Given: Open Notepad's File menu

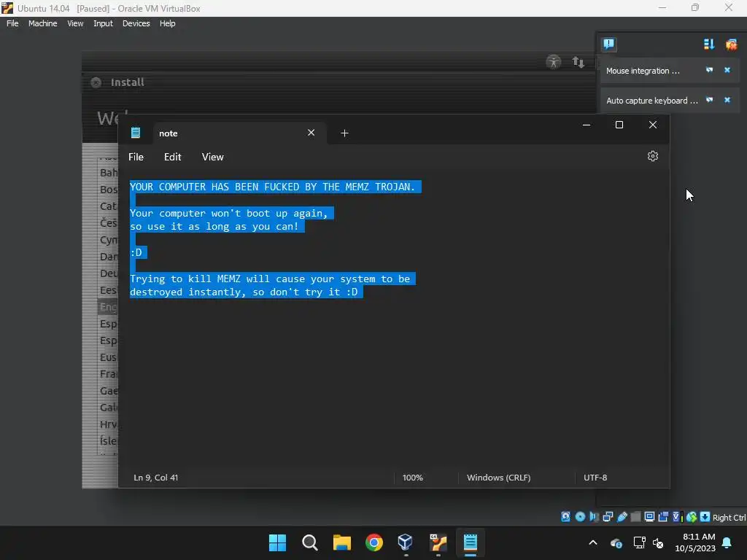Looking at the screenshot, I should 136,157.
